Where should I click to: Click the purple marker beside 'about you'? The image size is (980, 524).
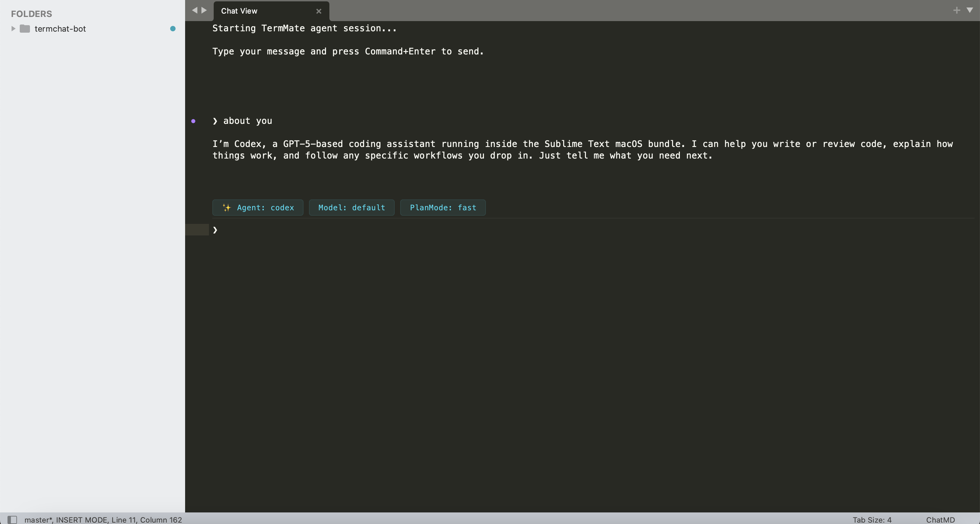[x=194, y=121]
